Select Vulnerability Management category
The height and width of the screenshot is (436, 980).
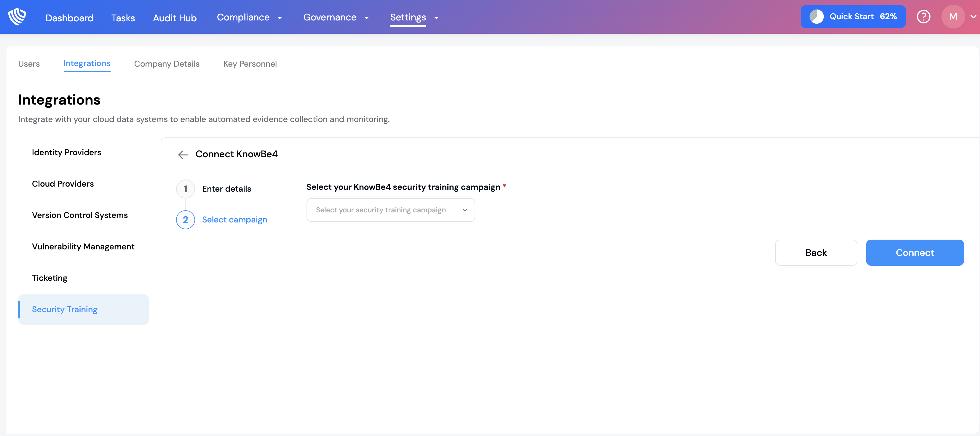pyautogui.click(x=83, y=247)
